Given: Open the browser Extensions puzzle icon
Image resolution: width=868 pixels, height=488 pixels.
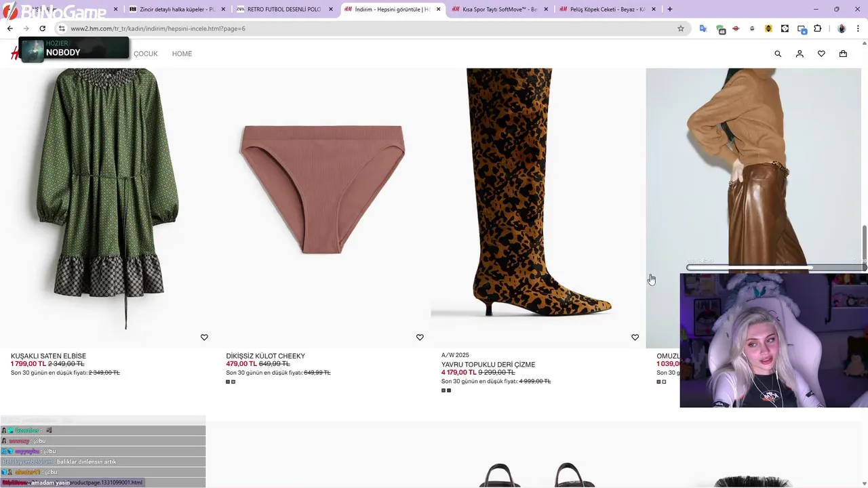Looking at the screenshot, I should pos(817,28).
